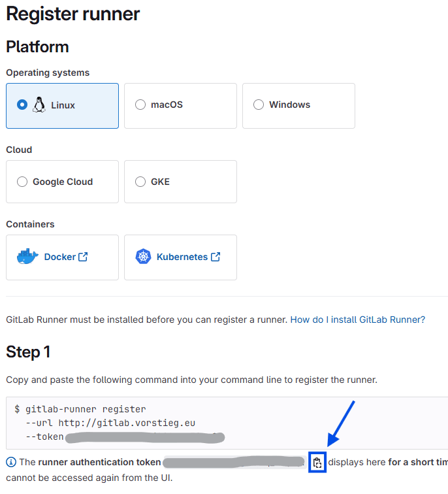Click the 'Operating systems' label
Viewport: 448px width, 494px height.
click(x=48, y=73)
